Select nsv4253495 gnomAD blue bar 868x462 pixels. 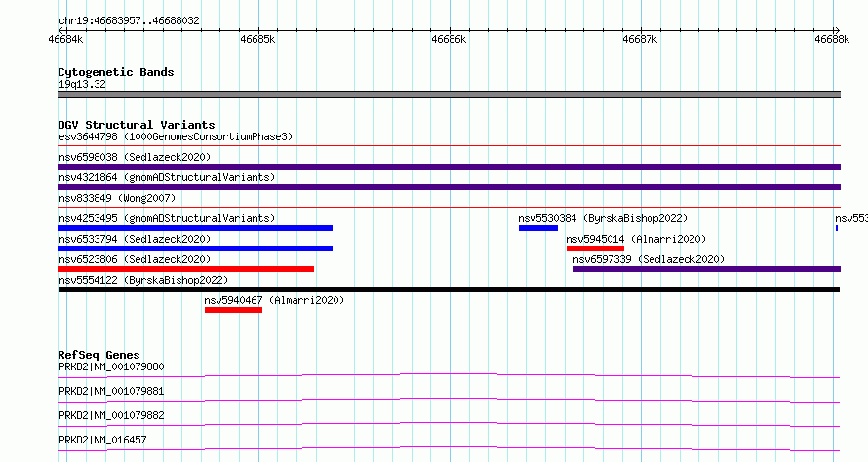coord(195,228)
